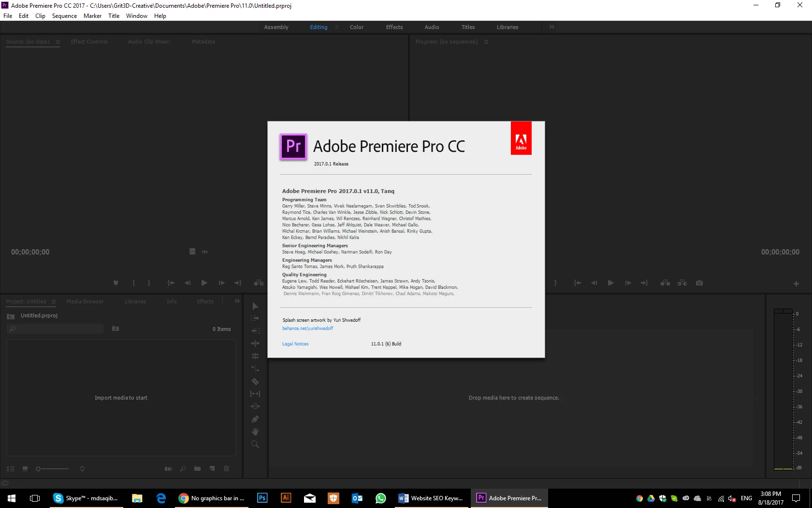
Task: Step forward one frame in Program monitor
Action: click(628, 283)
